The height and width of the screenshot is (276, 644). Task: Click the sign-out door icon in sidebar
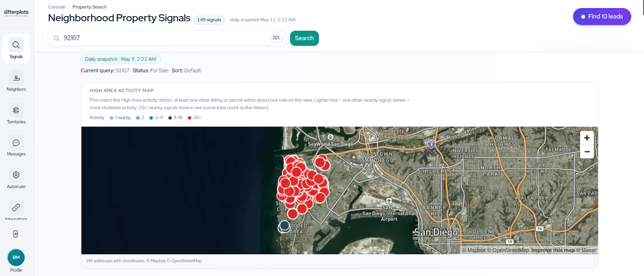click(x=16, y=234)
